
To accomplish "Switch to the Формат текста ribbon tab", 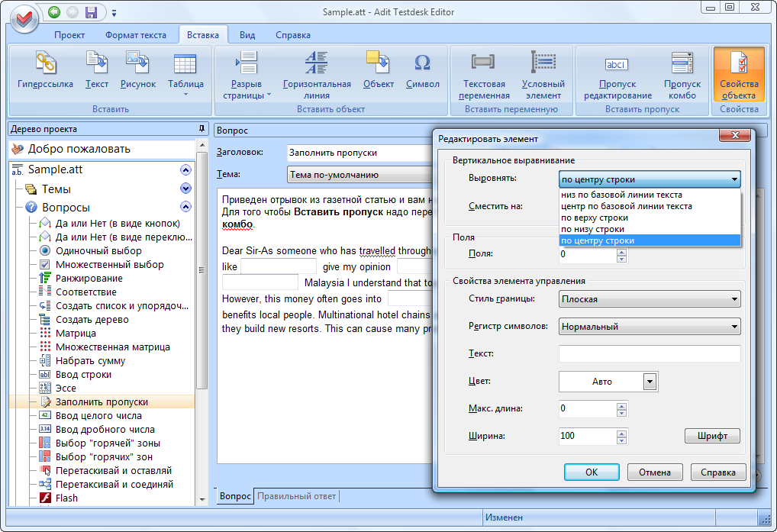I will (x=136, y=35).
